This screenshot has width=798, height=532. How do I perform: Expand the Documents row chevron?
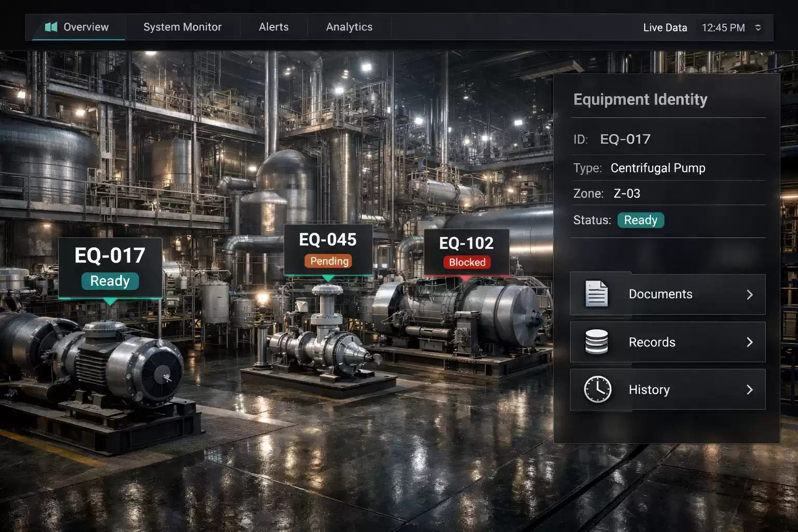click(750, 294)
